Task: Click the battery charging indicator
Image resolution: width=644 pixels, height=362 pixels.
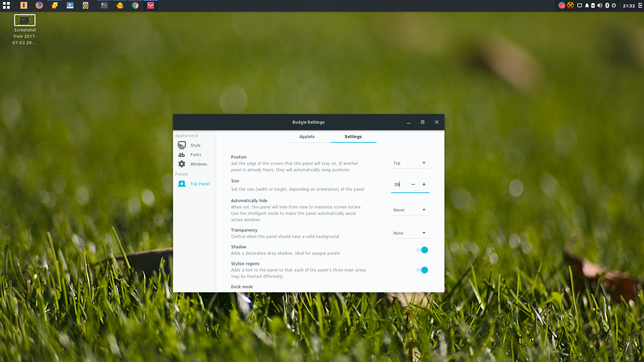Action: click(x=593, y=5)
